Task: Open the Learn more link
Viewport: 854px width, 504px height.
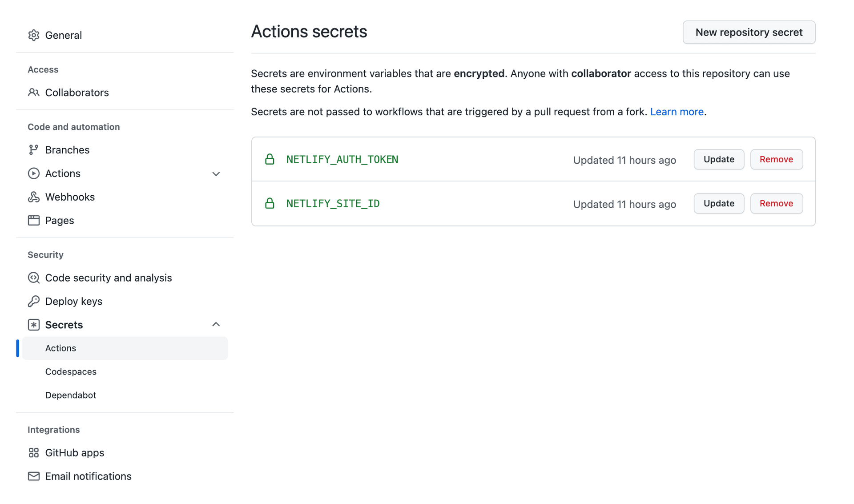Action: click(677, 112)
